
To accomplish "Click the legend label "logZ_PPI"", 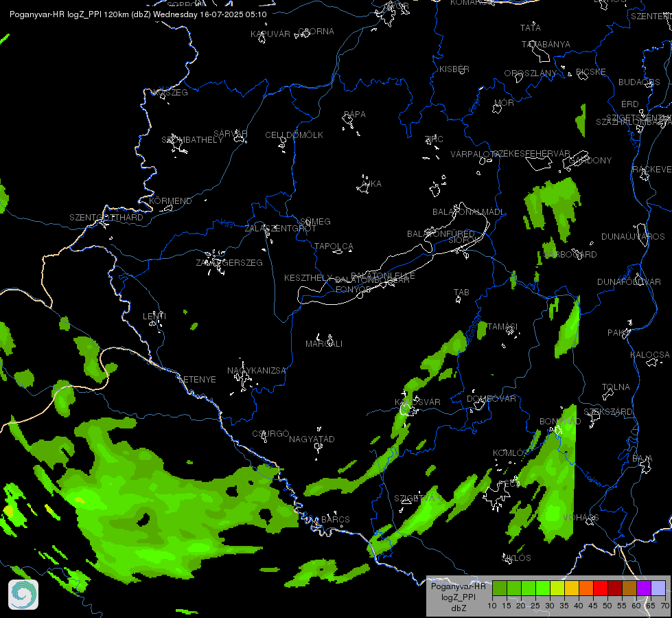I will pos(459,597).
